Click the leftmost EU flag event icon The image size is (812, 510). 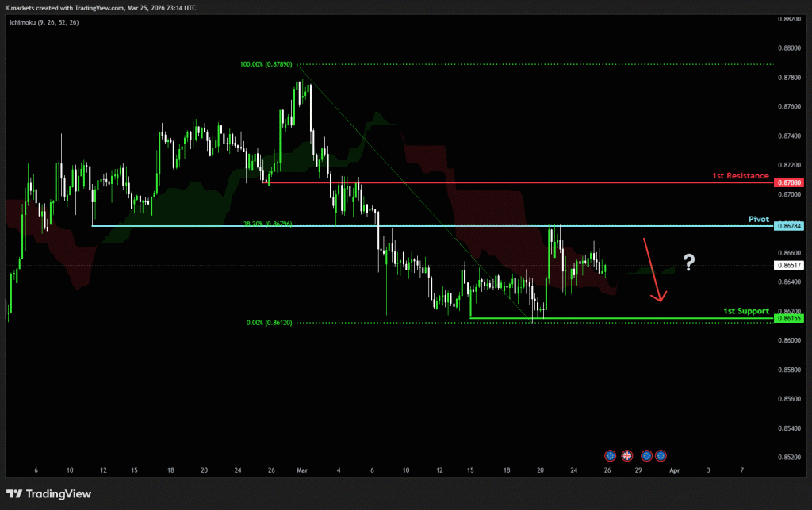pyautogui.click(x=610, y=455)
